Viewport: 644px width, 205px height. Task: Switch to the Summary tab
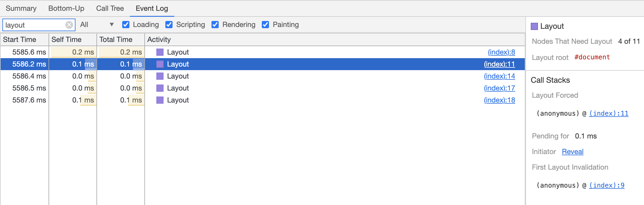(21, 8)
